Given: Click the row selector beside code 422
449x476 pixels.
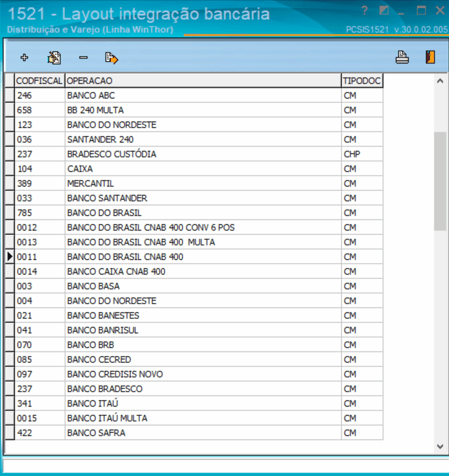Looking at the screenshot, I should click(x=10, y=433).
